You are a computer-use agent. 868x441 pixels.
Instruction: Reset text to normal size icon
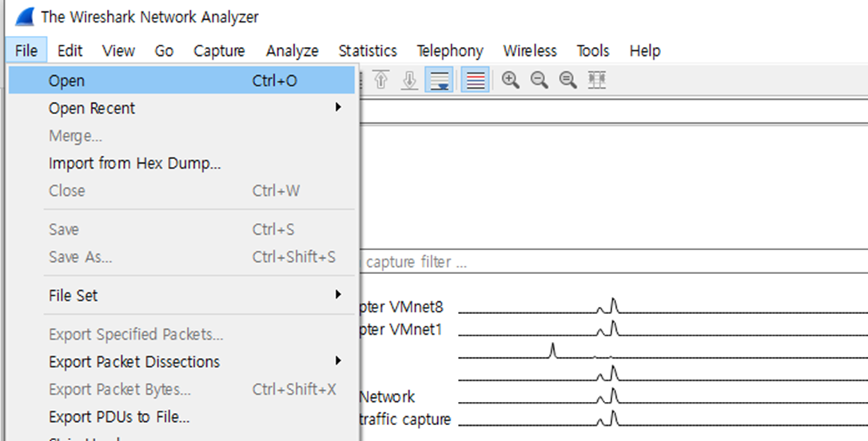[568, 80]
